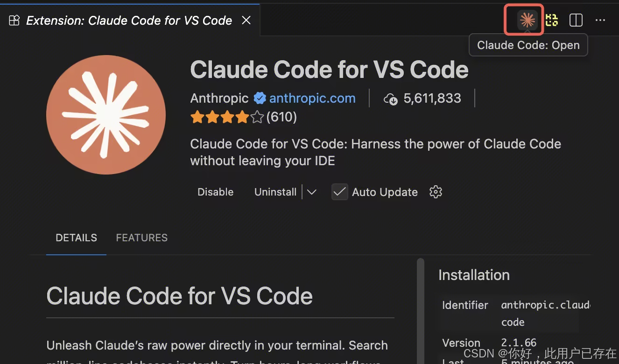Click the details pane vertical scrollbar
This screenshot has height=364, width=619.
421,310
